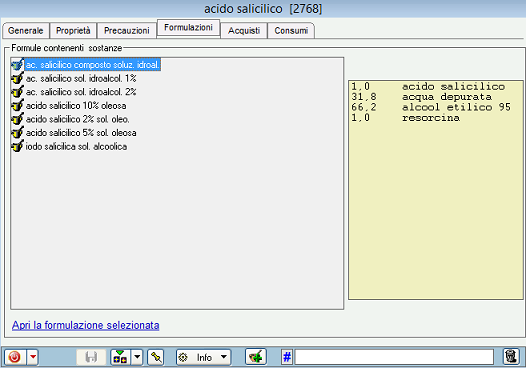Click the blue hash symbol icon
526x368 pixels.
[287, 357]
